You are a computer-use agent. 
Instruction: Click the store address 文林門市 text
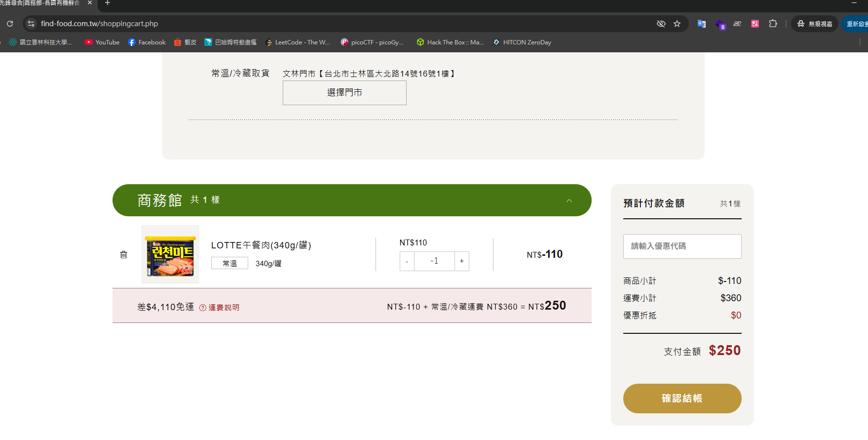370,74
